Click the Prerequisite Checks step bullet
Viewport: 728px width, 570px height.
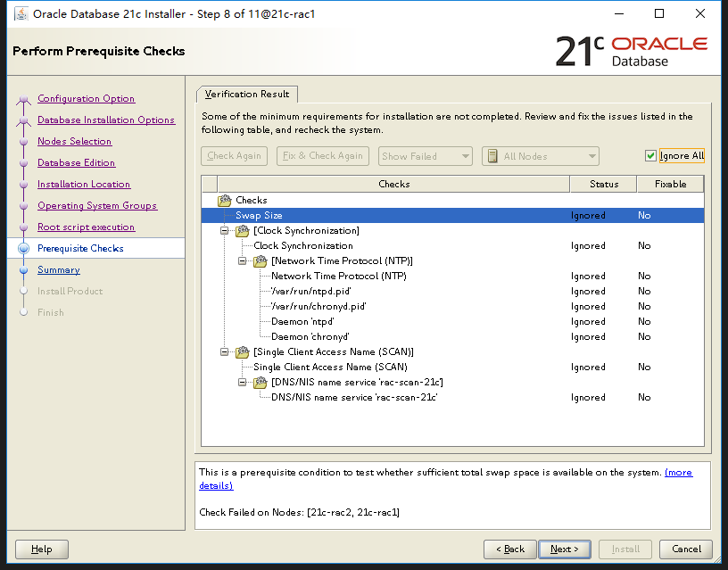[x=24, y=248]
